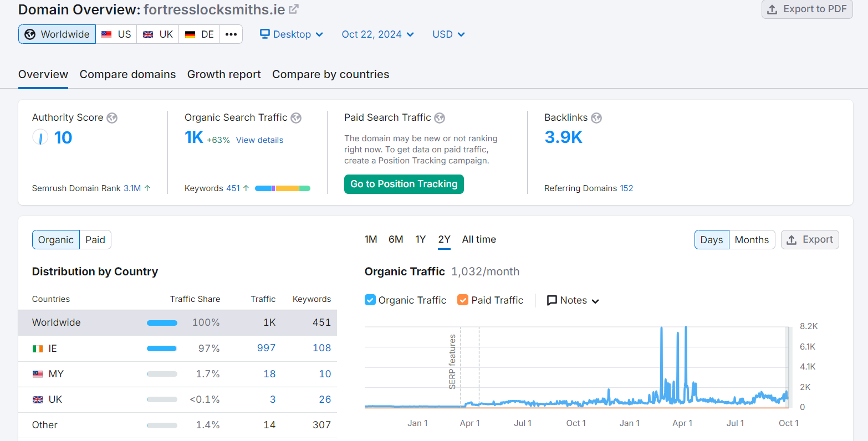The image size is (868, 441).
Task: Click the Backlinks info globe icon
Action: coord(596,118)
